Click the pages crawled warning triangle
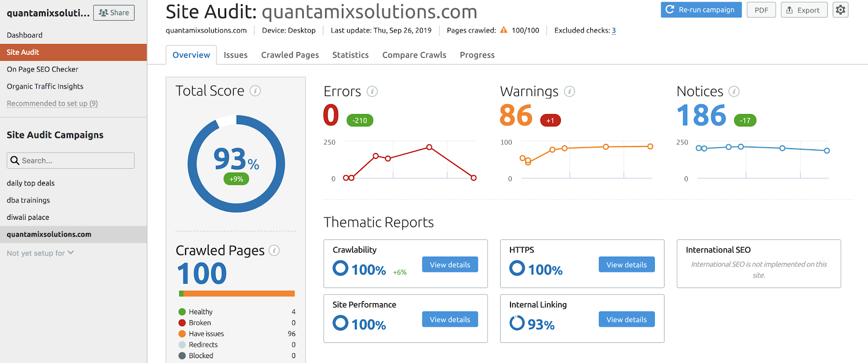 click(x=504, y=30)
